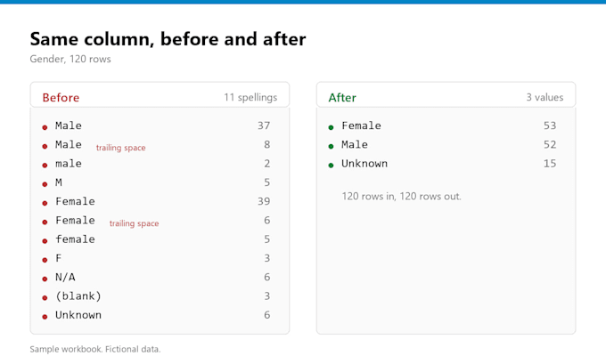The height and width of the screenshot is (364, 606).
Task: Click trailing space label after Female
Action: [x=134, y=223]
